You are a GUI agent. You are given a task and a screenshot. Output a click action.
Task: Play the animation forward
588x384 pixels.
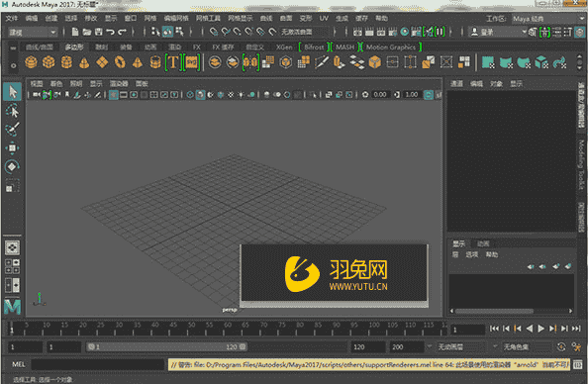tap(540, 329)
